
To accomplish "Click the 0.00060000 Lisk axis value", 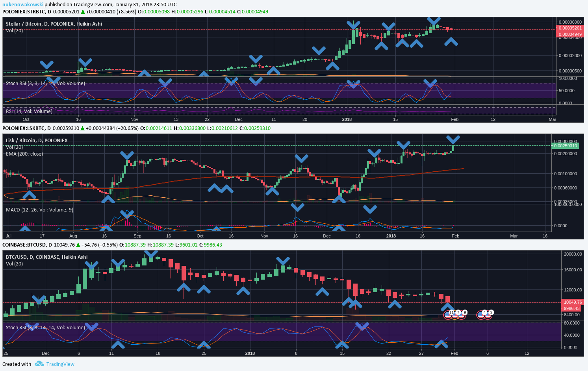I will coord(566,188).
